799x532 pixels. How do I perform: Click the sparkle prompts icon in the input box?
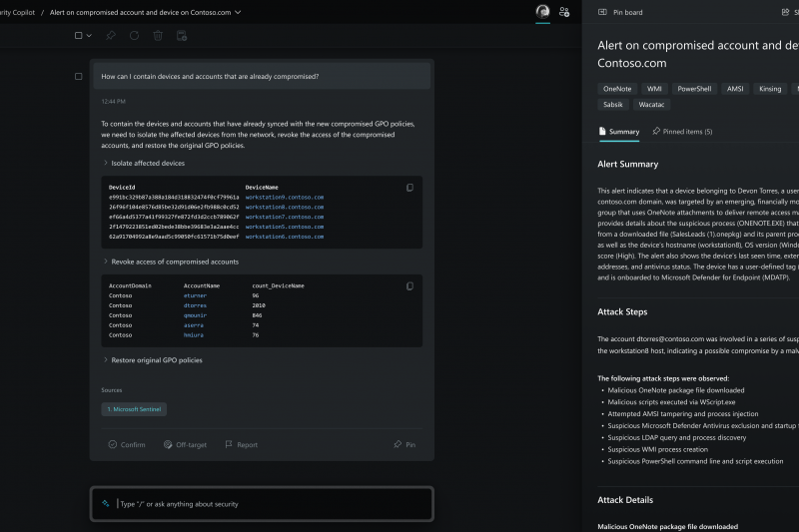106,503
